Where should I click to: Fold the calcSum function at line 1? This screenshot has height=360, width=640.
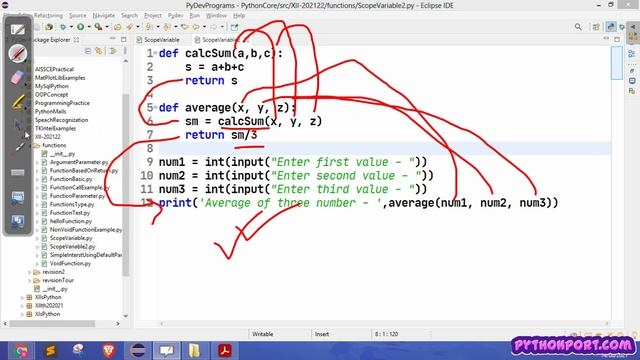[156, 53]
